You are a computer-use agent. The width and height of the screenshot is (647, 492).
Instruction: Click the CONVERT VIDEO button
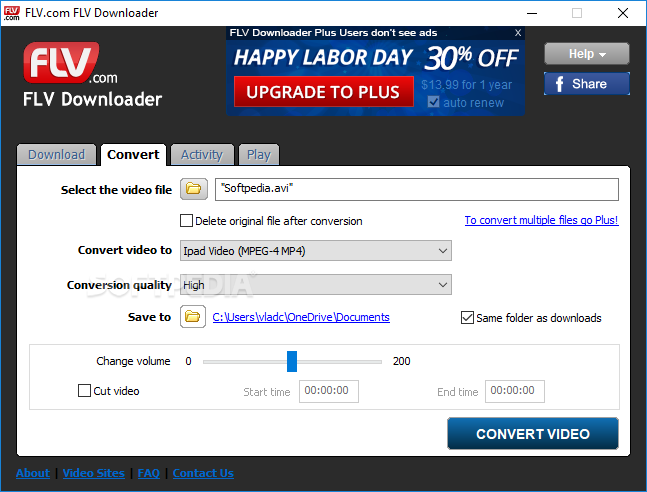[533, 433]
